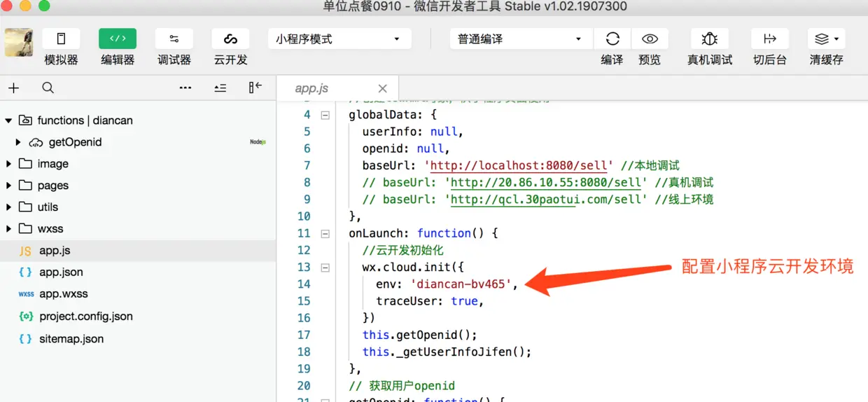Screen dimensions: 868x402
Task: Click the preview eye icon (预览)
Action: [x=650, y=39]
